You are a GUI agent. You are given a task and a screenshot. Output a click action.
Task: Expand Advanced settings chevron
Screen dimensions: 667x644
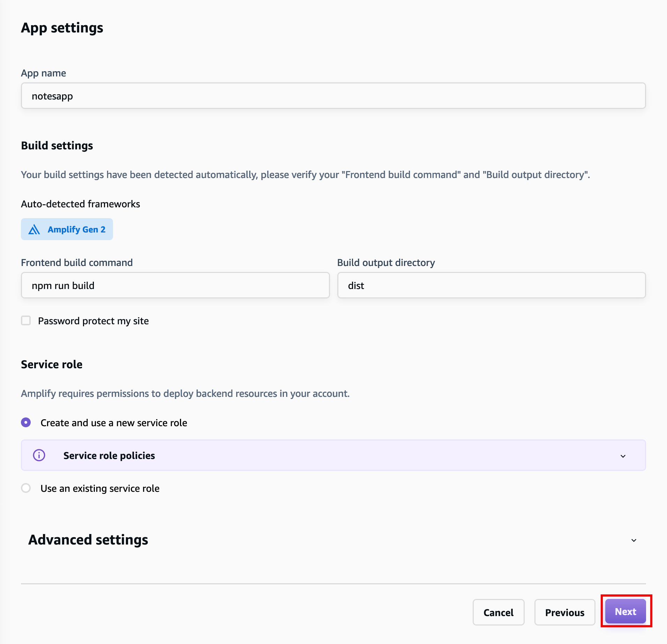coord(634,540)
